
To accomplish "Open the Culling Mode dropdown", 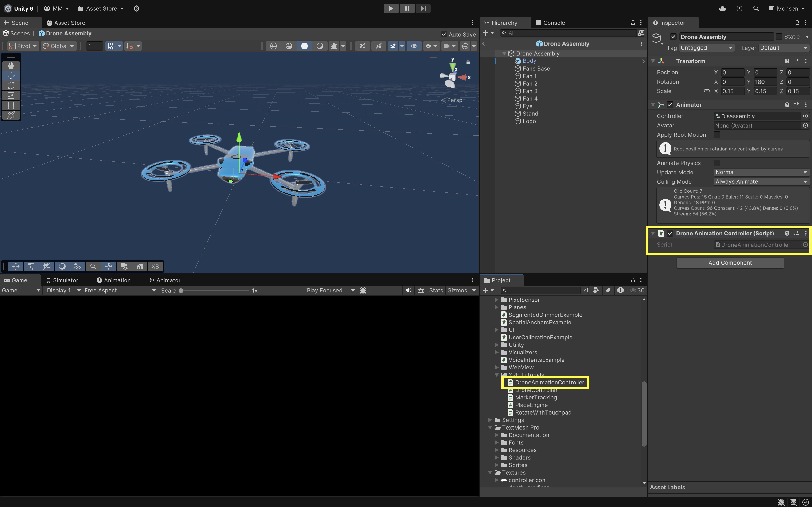I will click(x=761, y=181).
